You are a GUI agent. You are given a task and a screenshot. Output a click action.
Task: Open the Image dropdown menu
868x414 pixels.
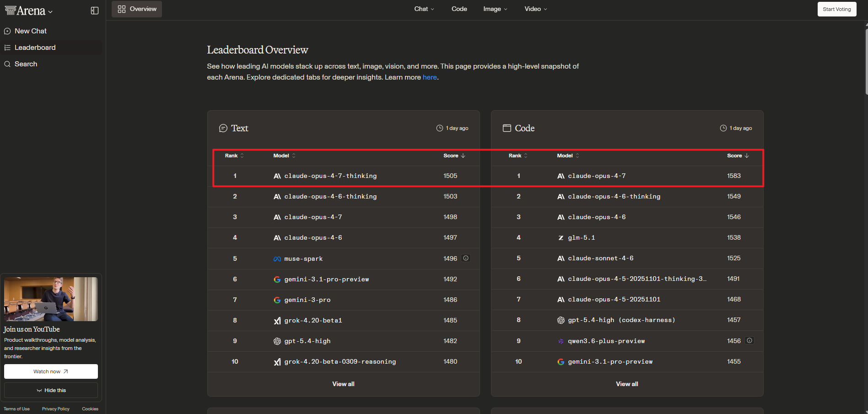(x=495, y=9)
